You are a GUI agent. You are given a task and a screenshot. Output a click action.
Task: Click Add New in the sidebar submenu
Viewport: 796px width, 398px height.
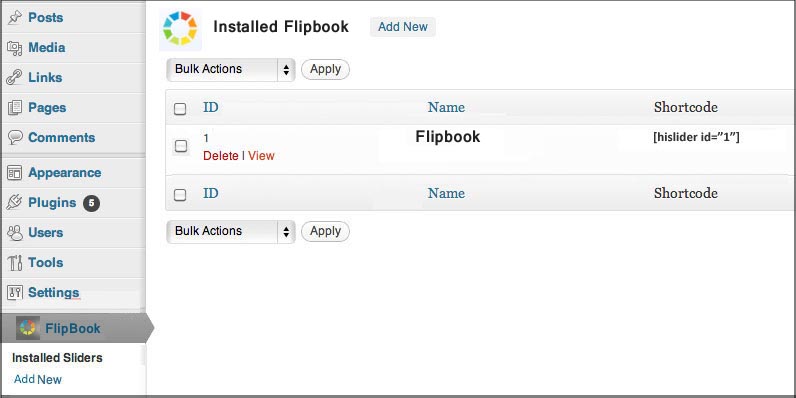point(38,379)
